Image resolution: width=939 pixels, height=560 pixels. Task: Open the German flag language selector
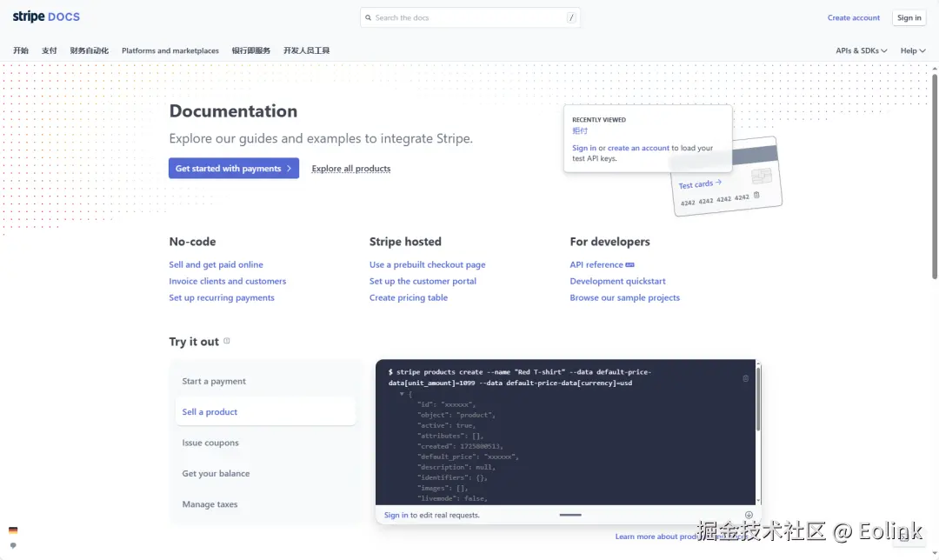click(x=13, y=530)
